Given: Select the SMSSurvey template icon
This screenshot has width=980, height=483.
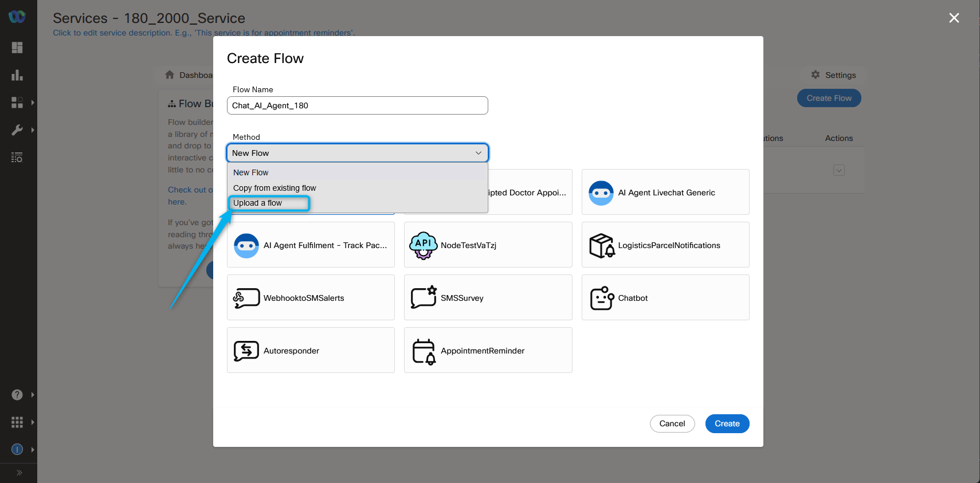Looking at the screenshot, I should (x=424, y=298).
